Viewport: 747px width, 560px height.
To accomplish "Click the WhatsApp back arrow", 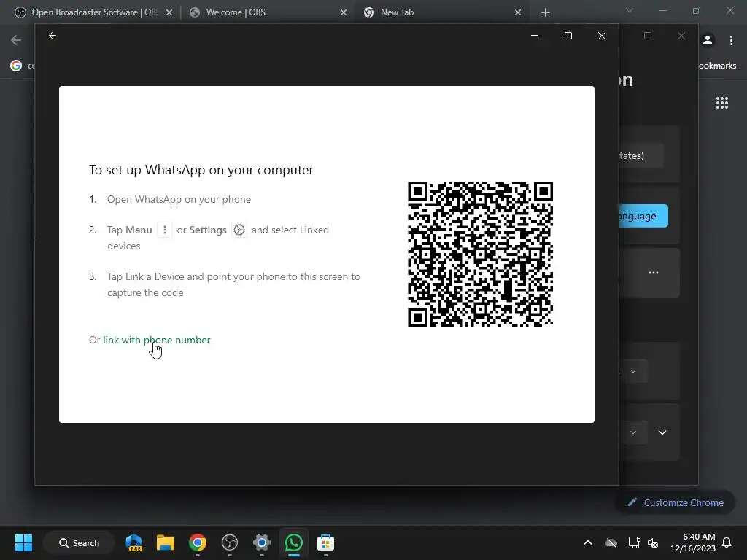I will [53, 35].
